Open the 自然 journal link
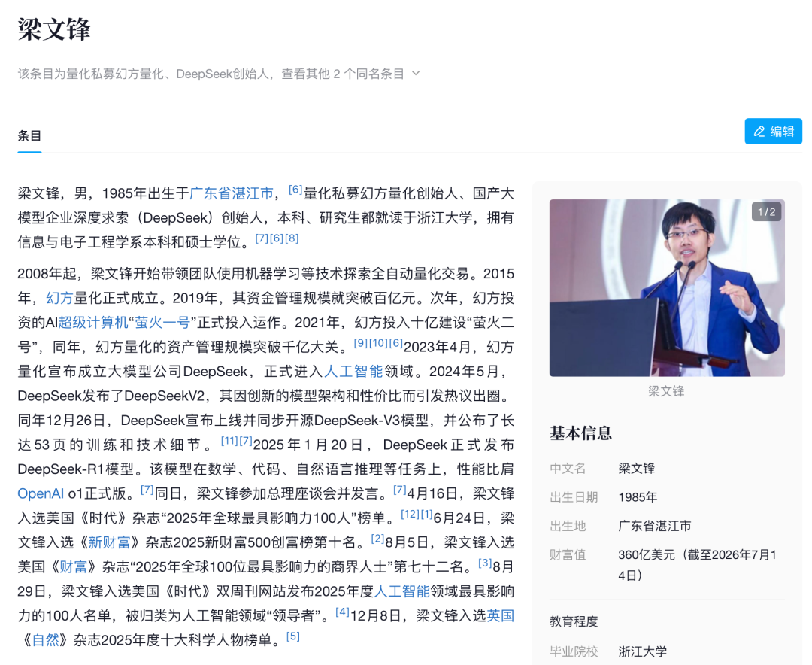 point(46,639)
